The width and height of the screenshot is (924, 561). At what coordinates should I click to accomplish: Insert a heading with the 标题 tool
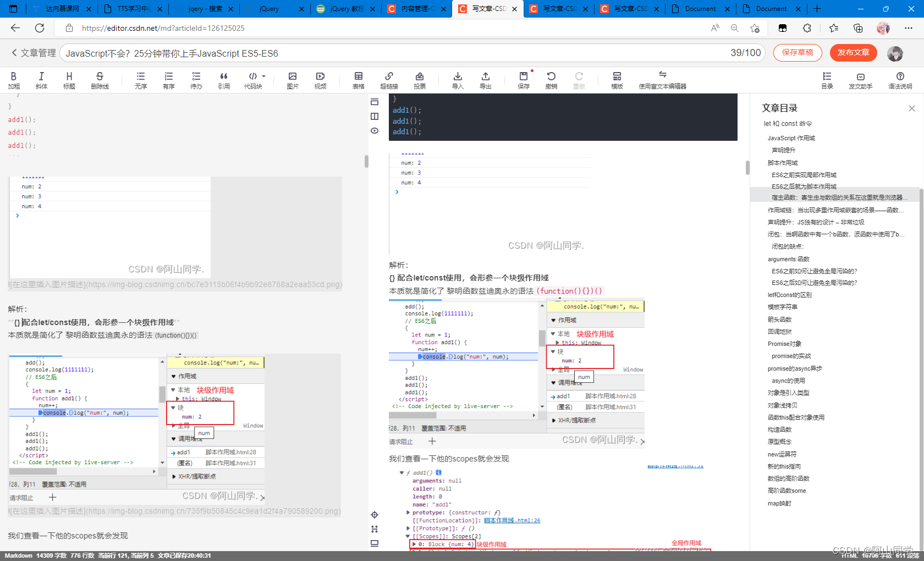click(69, 80)
